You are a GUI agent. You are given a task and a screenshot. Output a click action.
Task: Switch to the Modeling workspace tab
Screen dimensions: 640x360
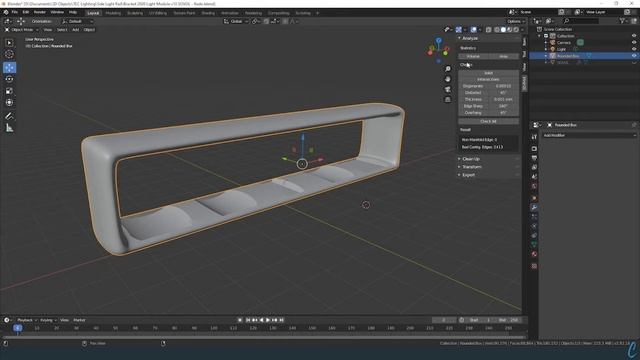pyautogui.click(x=113, y=13)
